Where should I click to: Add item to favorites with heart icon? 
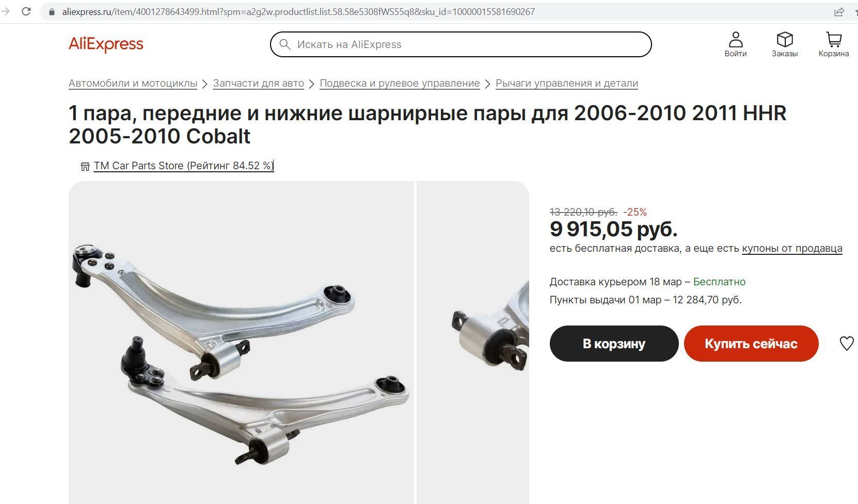[847, 344]
